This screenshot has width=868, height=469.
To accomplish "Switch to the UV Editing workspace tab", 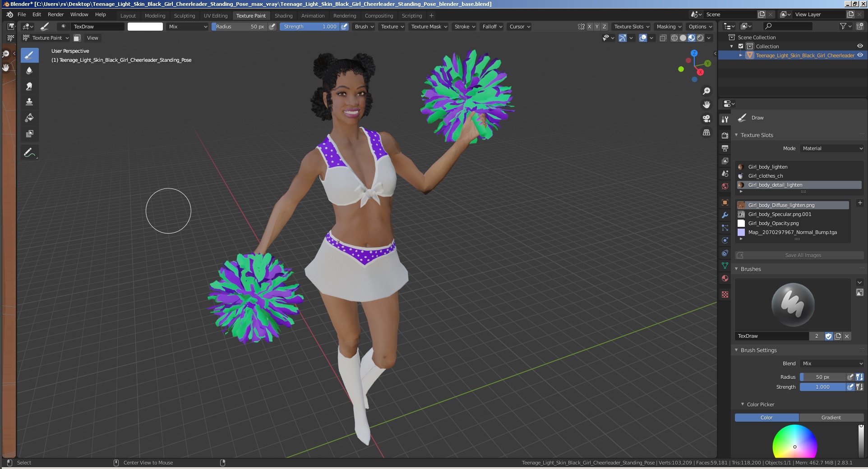I will pos(216,16).
